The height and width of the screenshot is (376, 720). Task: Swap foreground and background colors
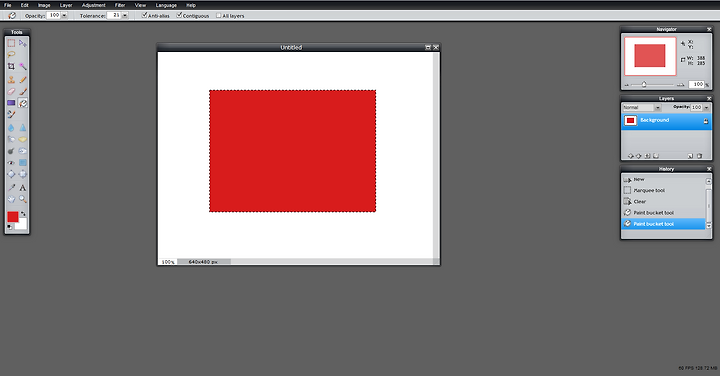point(23,214)
